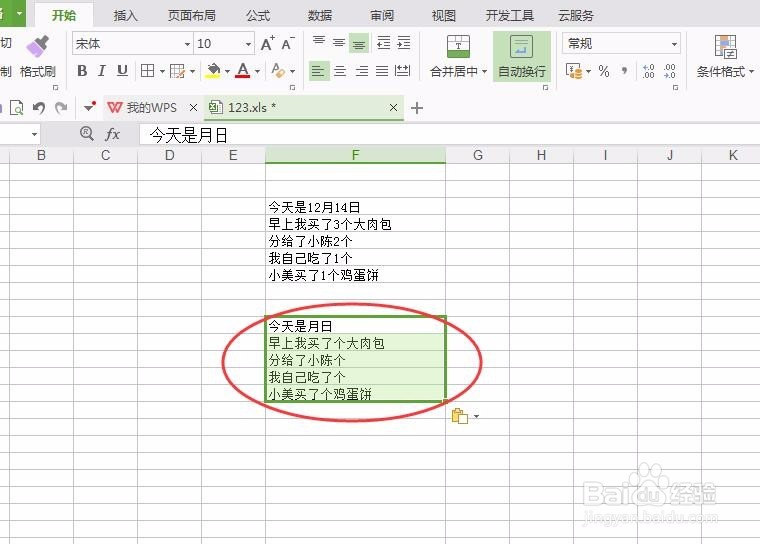Align text to vertical middle
760x544 pixels.
point(339,43)
